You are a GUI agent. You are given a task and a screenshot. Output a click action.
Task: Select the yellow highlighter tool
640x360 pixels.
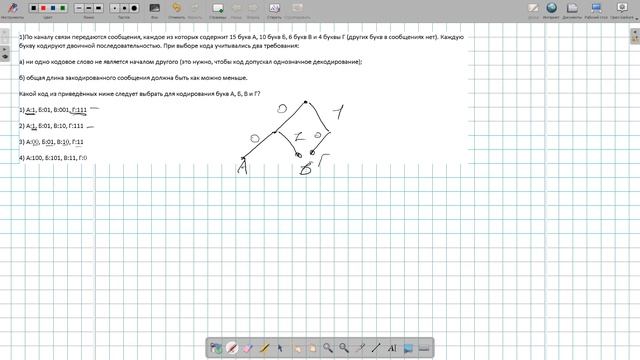pyautogui.click(x=264, y=348)
